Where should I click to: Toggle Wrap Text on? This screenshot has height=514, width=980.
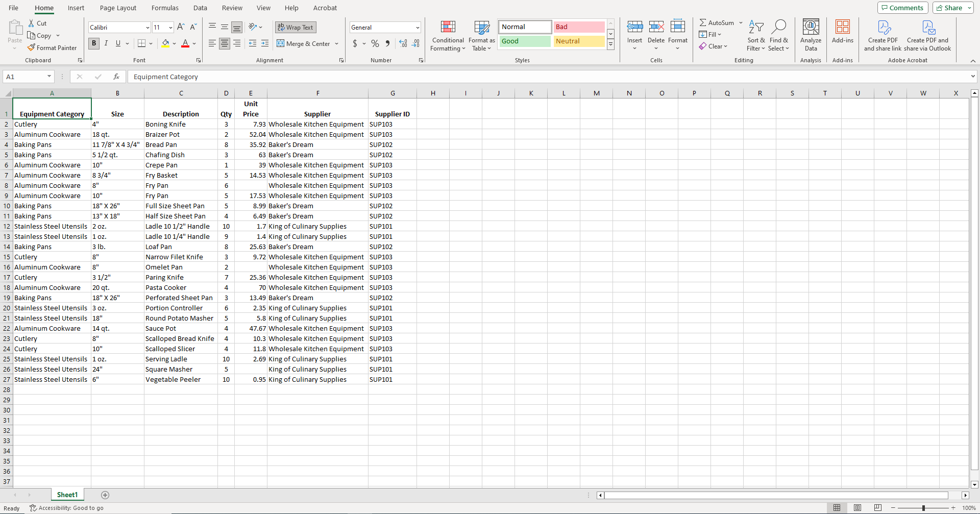(x=296, y=28)
